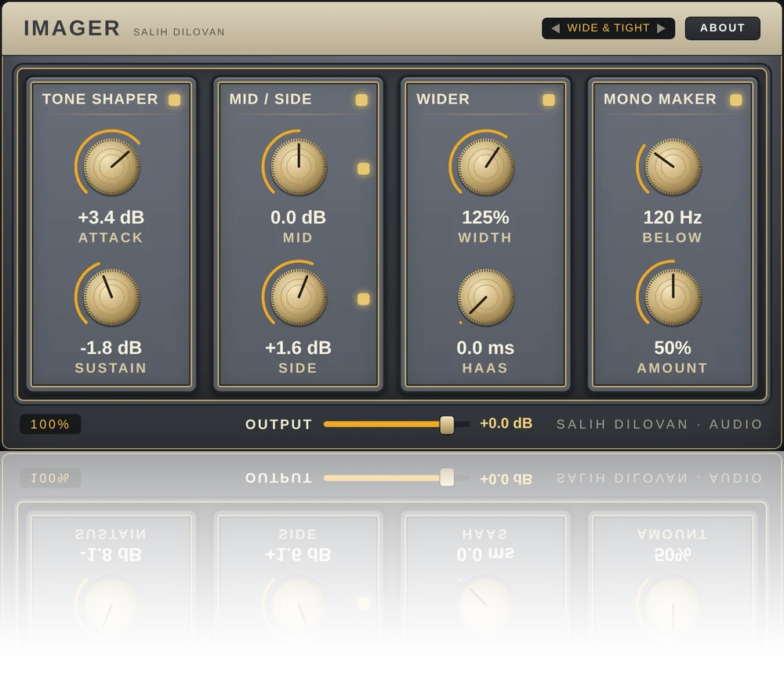Click the SALIH DILOVAN · AUDIO branding text
784x699 pixels.
659,424
